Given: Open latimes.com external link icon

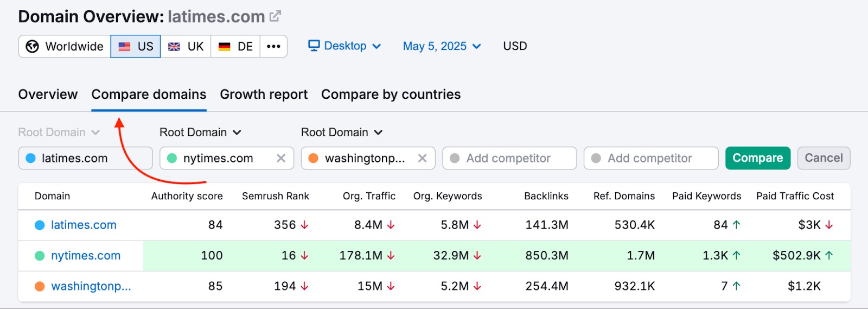Looking at the screenshot, I should tap(275, 16).
